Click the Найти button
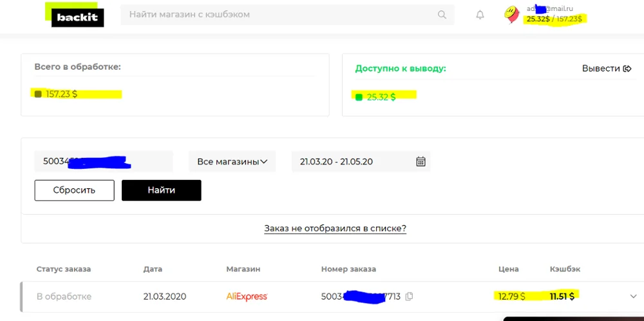644x321 pixels. (162, 190)
